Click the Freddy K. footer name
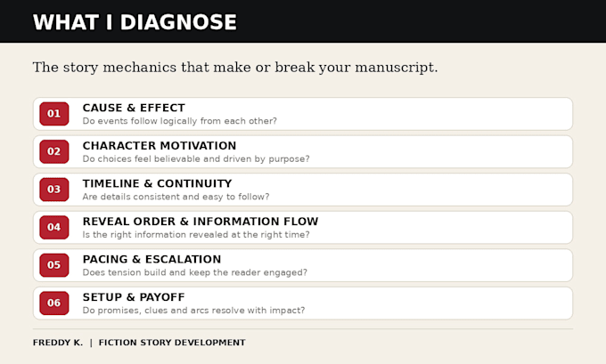 (x=58, y=343)
